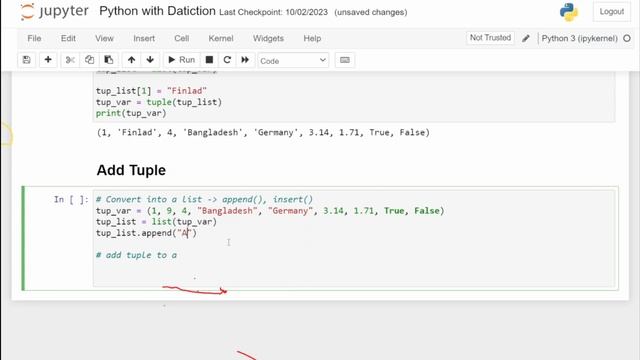Click the Add Tuple heading

(131, 170)
